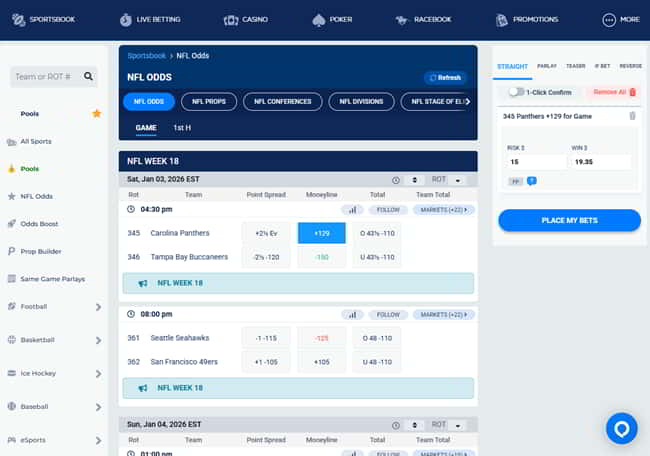650x456 pixels.
Task: Switch to the 1st H tab
Action: point(182,128)
